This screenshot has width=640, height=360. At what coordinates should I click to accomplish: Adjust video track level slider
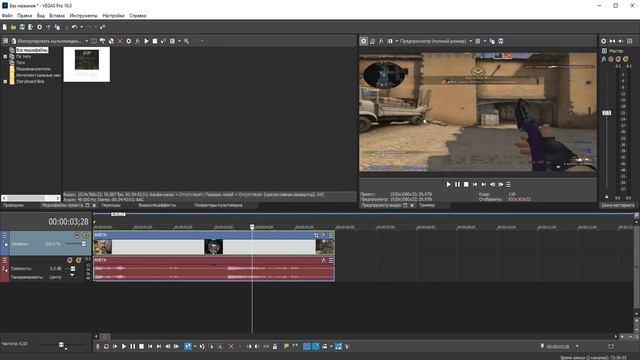pos(84,244)
